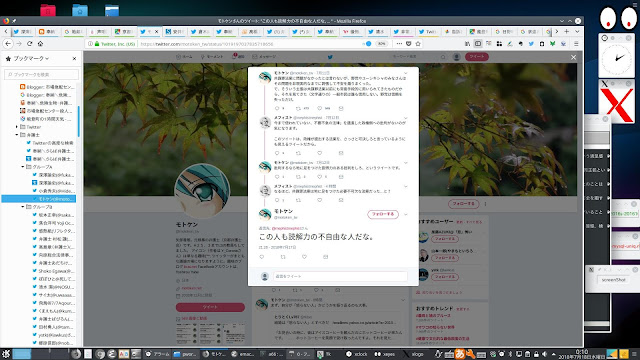Click フォローする button in tweet popup
Screen dimensions: 640x360
383,214
